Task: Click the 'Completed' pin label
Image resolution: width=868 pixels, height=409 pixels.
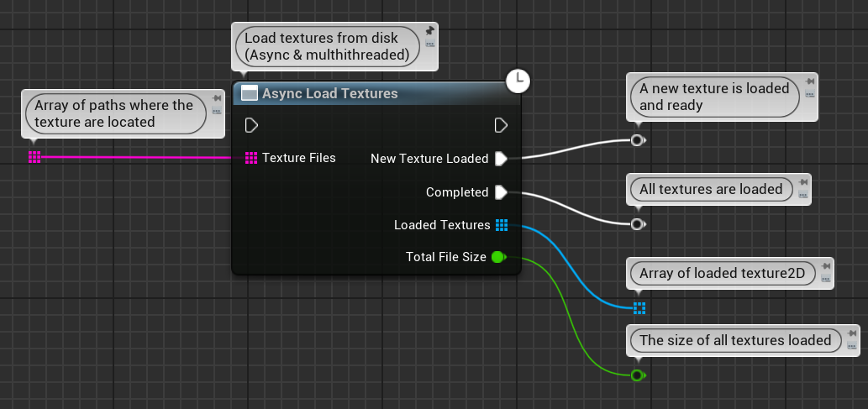Action: (x=457, y=192)
